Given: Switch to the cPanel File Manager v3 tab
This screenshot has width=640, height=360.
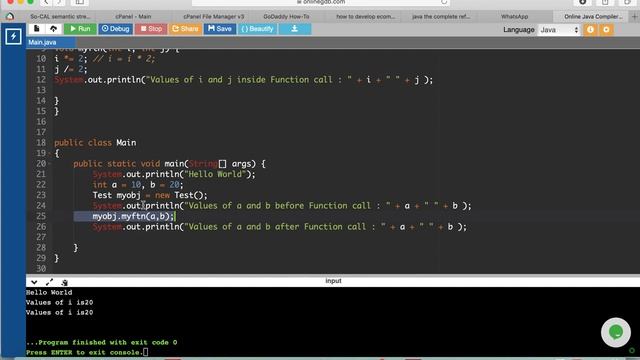Looking at the screenshot, I should point(213,17).
